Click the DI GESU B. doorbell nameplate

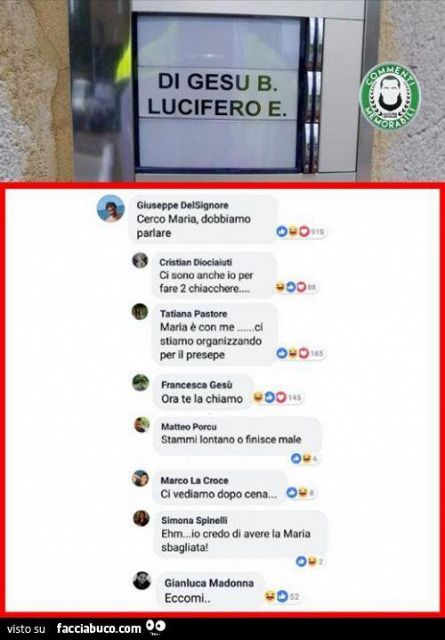(x=218, y=82)
